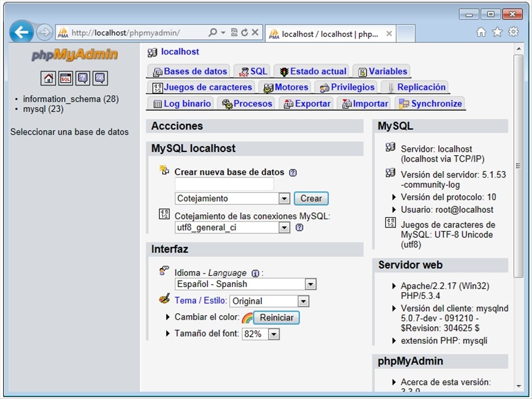Viewport: 532px width, 399px height.
Task: Click the Tema / Estilo link
Action: tap(201, 300)
